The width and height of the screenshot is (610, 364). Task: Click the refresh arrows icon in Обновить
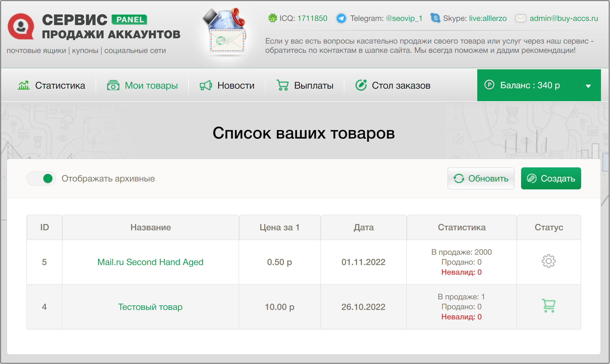coord(459,178)
